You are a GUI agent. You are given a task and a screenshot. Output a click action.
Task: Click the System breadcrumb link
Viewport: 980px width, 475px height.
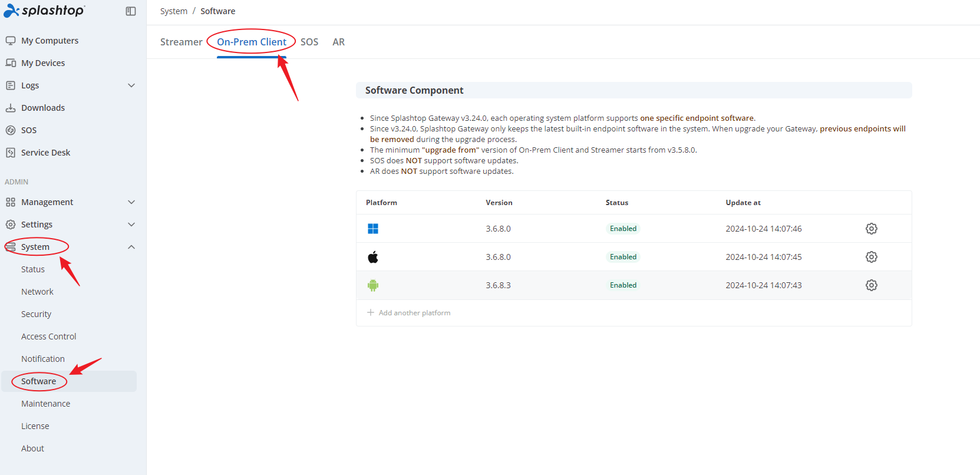pyautogui.click(x=174, y=11)
